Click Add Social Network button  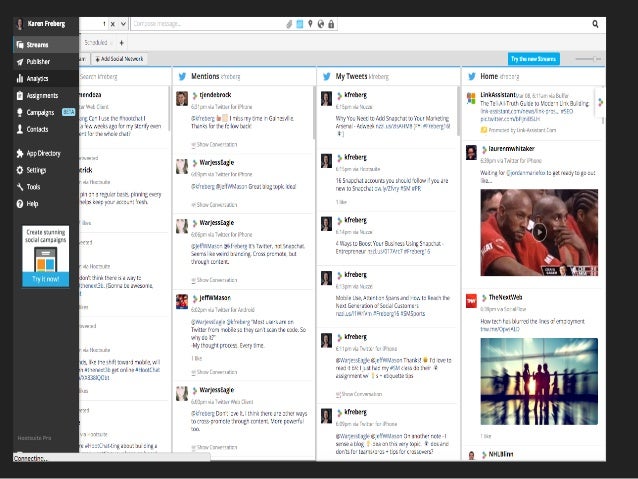[119, 59]
